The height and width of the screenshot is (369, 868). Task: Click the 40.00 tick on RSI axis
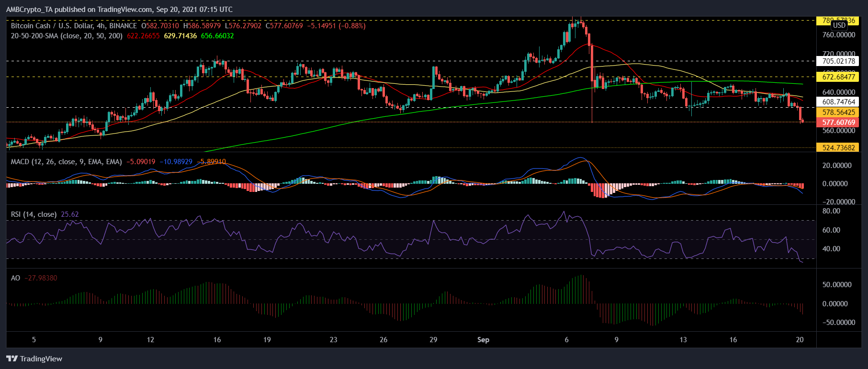pos(831,249)
